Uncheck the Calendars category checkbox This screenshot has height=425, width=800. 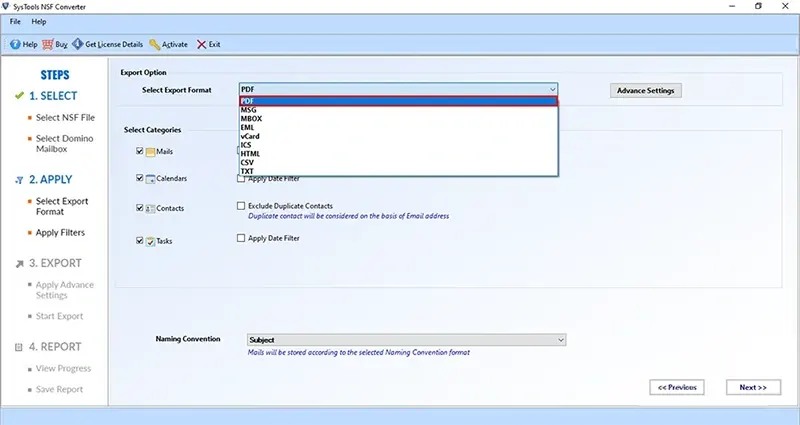coord(140,178)
